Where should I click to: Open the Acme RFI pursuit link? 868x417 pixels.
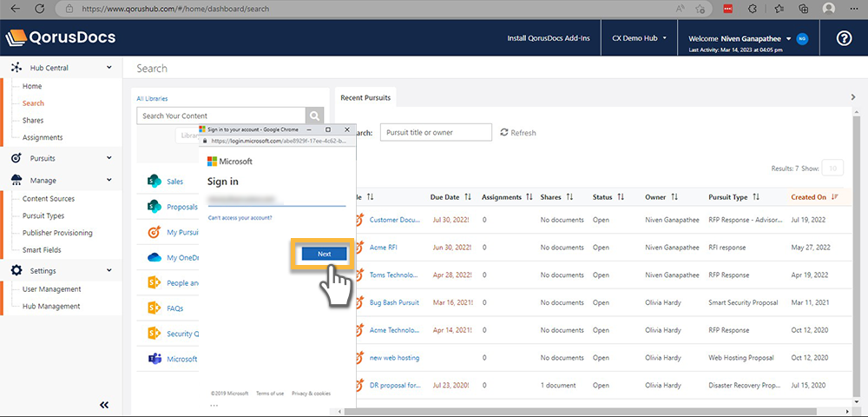383,248
